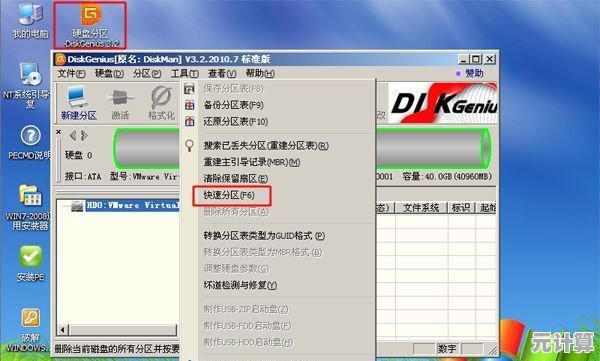Open the 硬盘(D) menu
The height and width of the screenshot is (361, 600).
pos(109,73)
